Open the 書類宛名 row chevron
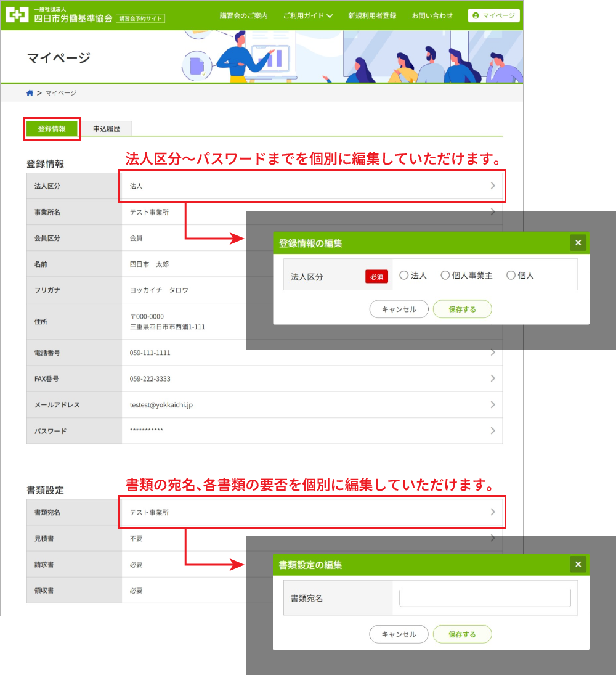616x675 pixels. [493, 512]
